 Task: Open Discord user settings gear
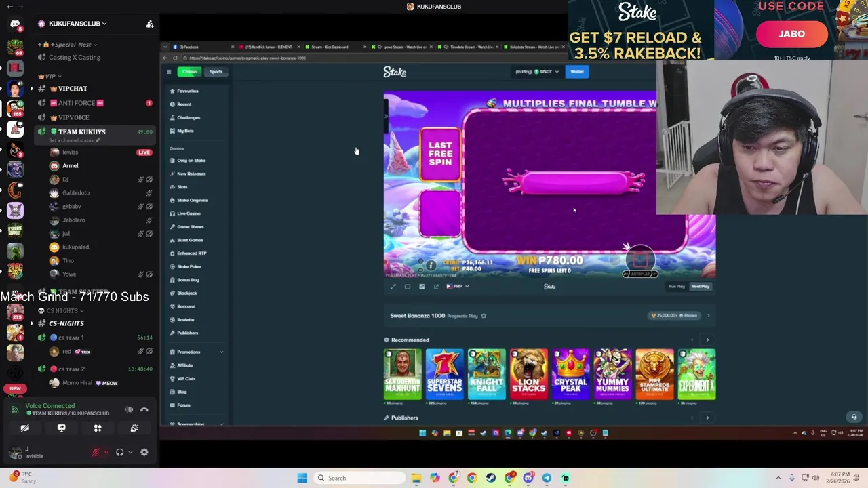coord(144,453)
